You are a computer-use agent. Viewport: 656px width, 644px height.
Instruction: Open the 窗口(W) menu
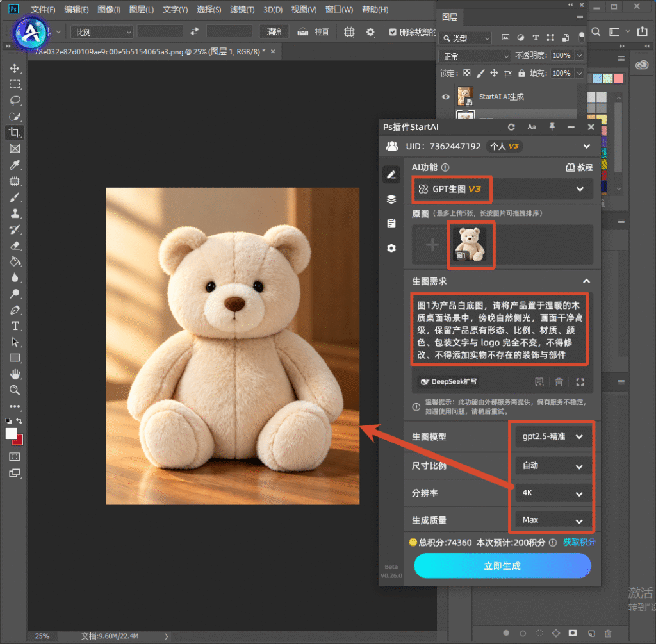339,9
